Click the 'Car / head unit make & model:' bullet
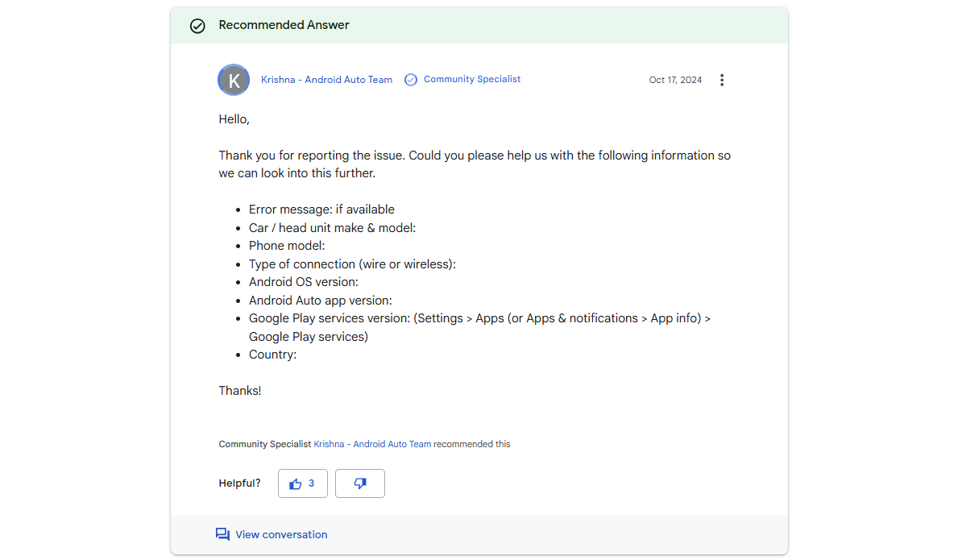The height and width of the screenshot is (560, 966). [x=332, y=228]
